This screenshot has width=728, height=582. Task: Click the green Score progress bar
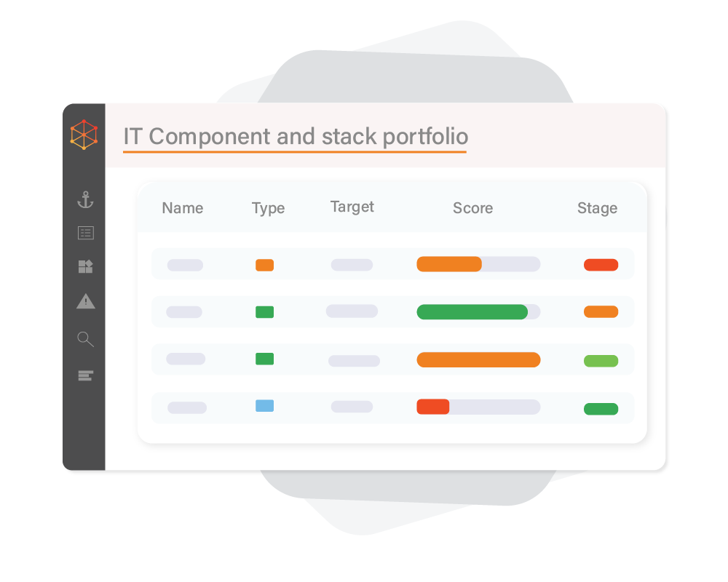472,311
